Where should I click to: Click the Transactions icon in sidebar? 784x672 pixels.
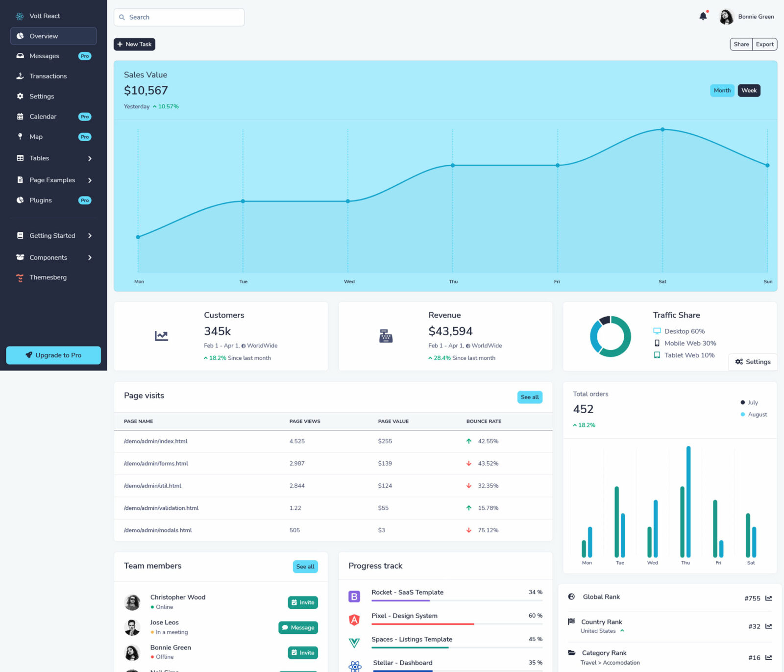pos(19,76)
